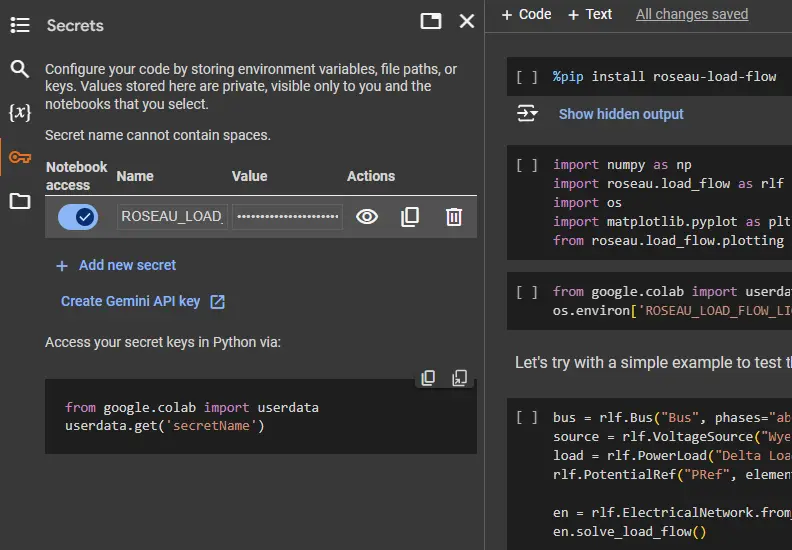The height and width of the screenshot is (550, 792).
Task: Click the 'en.solve_load_flow()' code line
Action: pos(629,532)
